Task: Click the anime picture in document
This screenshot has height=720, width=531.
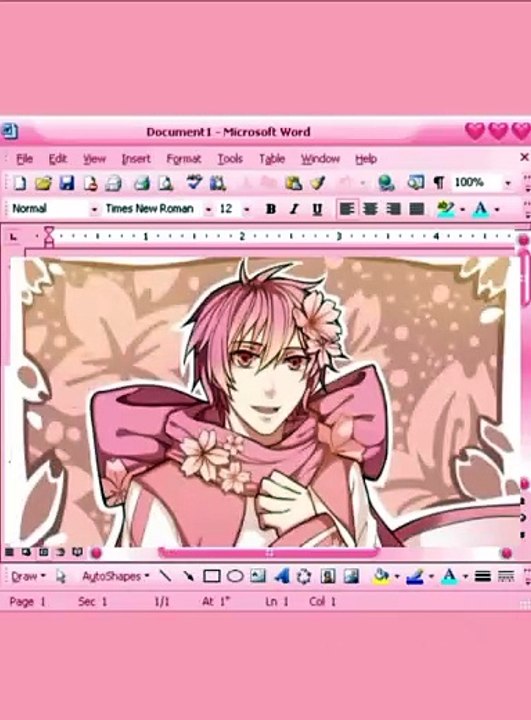Action: (265, 402)
